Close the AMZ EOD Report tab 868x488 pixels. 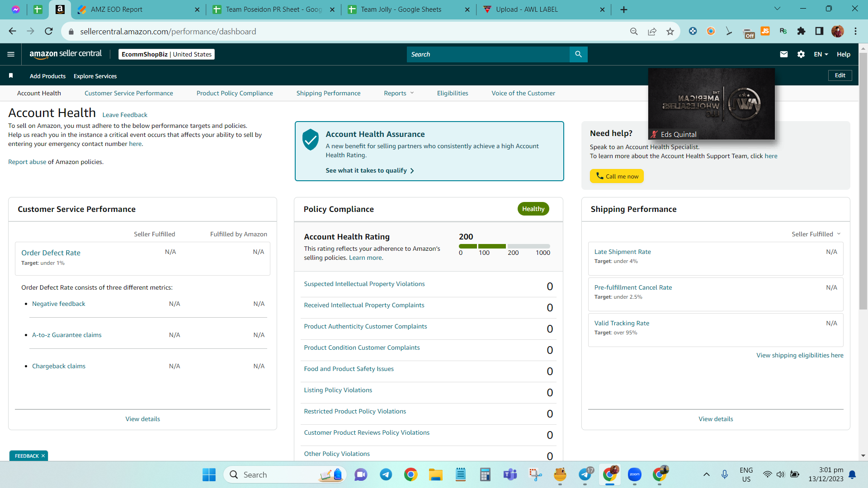coord(197,9)
